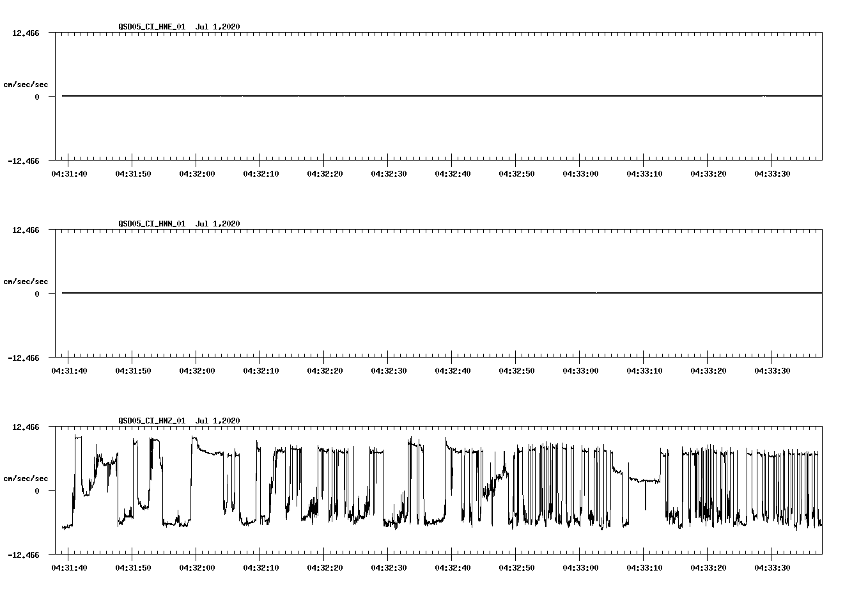868x591 pixels.
Task: Pick 04:32:40 time label under HNZ plot
Action: point(453,568)
